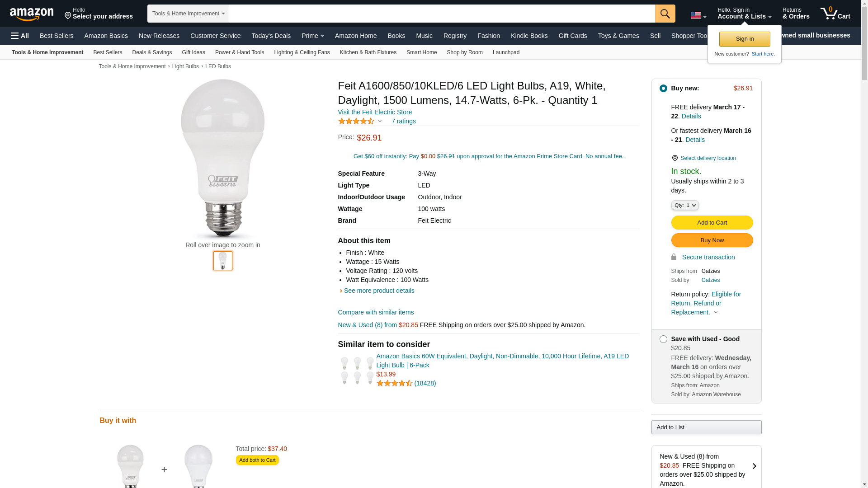
Task: Go to Lighting & Ceiling Fans section
Action: point(302,52)
